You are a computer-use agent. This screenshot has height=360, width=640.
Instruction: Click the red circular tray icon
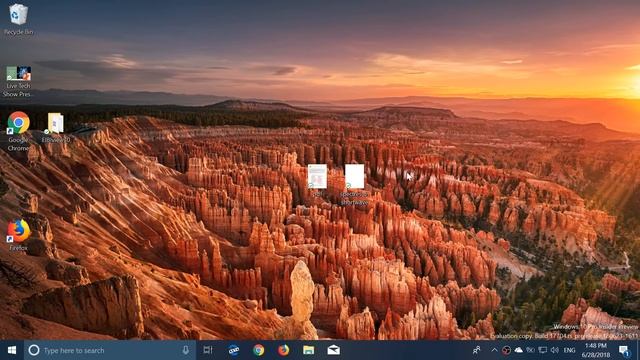(506, 350)
